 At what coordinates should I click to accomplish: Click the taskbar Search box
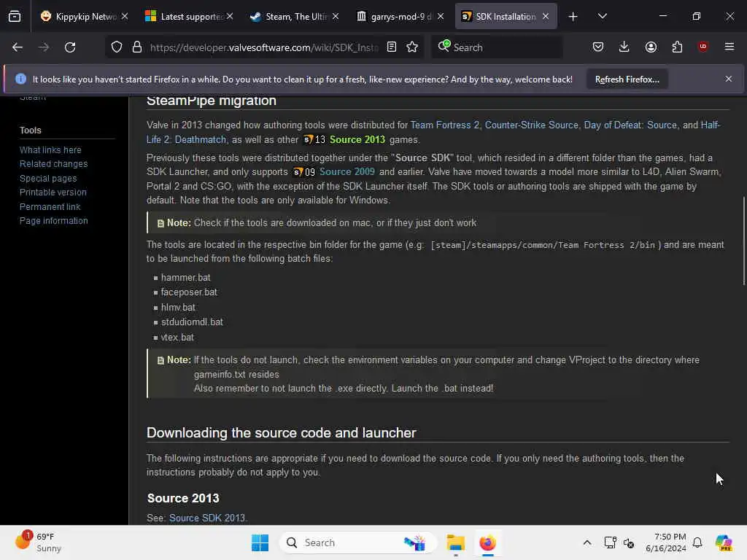click(358, 542)
